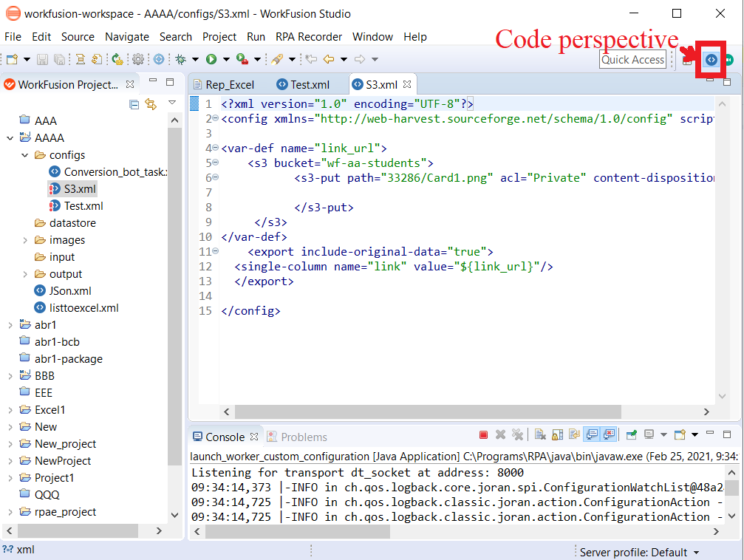
Task: Toggle fold marker on line 4
Action: (215, 148)
